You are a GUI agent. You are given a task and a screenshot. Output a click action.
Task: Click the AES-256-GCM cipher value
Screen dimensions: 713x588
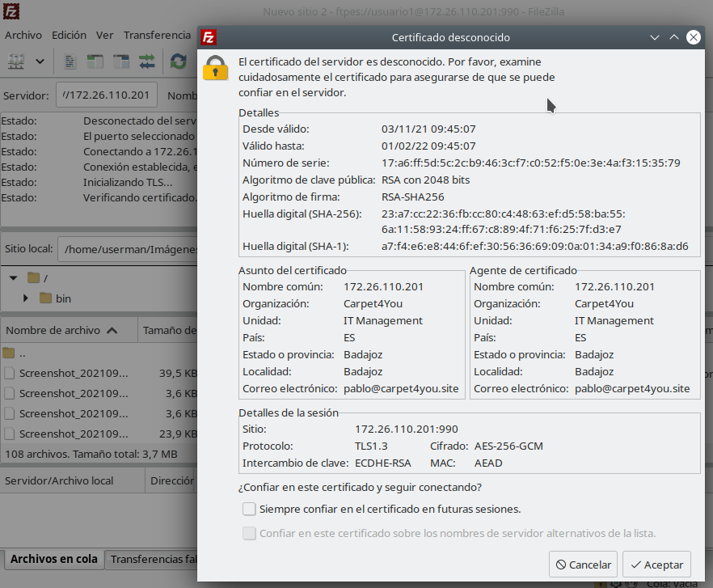pyautogui.click(x=508, y=446)
